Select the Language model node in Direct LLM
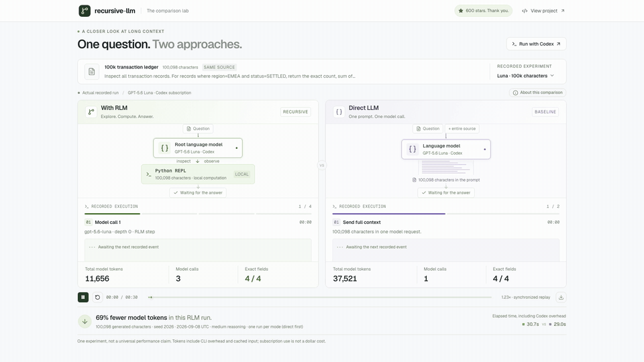The height and width of the screenshot is (362, 644). tap(445, 149)
